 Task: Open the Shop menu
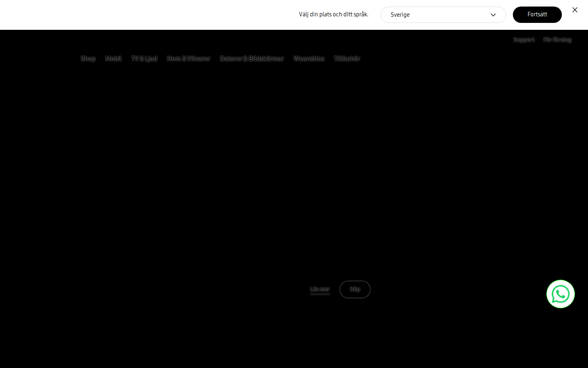pos(88,58)
